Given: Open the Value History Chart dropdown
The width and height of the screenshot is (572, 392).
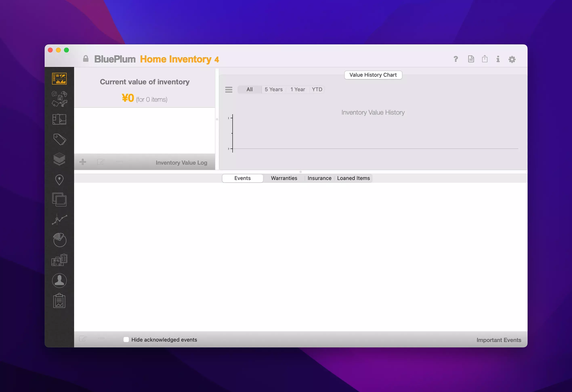Looking at the screenshot, I should [x=373, y=75].
